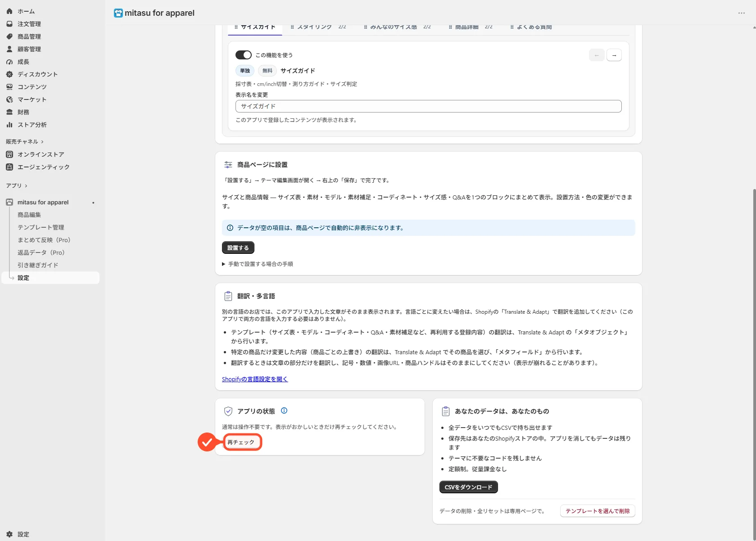Viewport: 756px width, 541px height.
Task: Open テンプレート管理 in app submenu
Action: tap(41, 228)
